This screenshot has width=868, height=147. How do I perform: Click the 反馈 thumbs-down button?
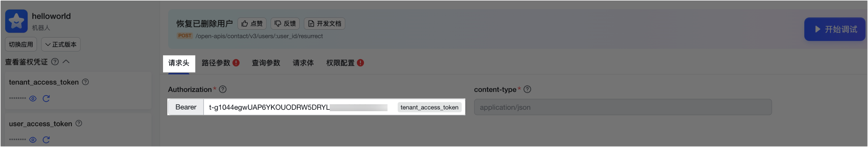285,23
